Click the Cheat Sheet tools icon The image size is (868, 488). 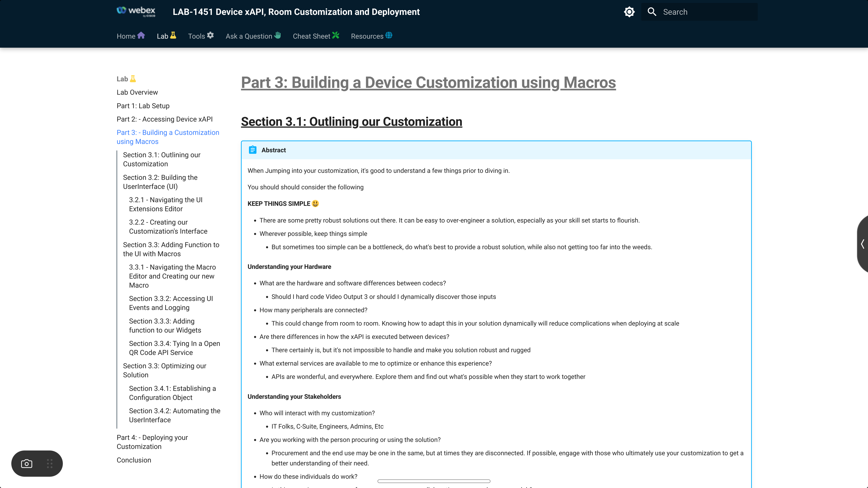(336, 35)
